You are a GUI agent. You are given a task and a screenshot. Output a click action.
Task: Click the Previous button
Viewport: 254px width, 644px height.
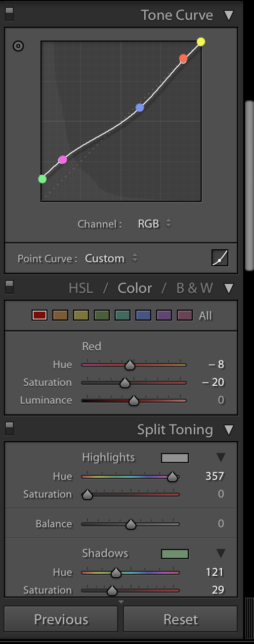click(x=61, y=619)
